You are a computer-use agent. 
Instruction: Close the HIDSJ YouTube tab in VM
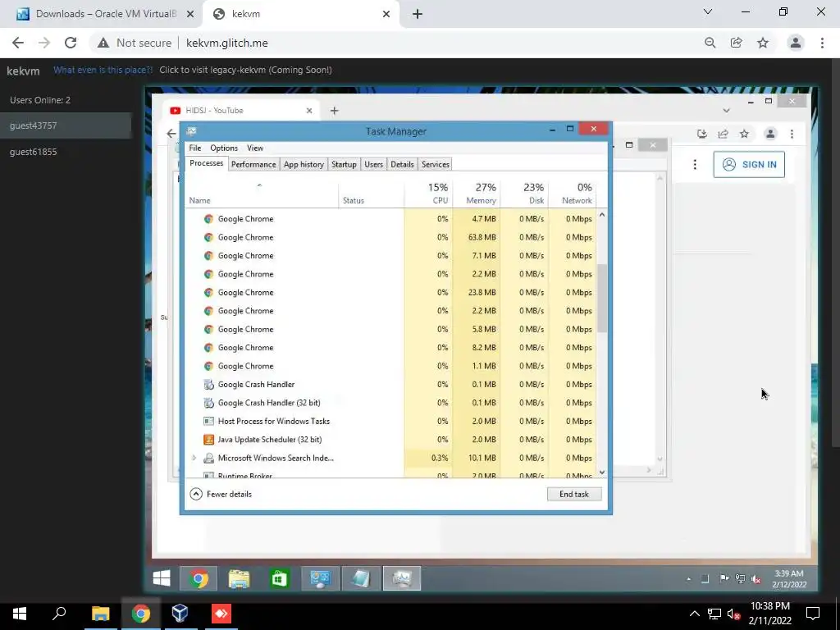[x=309, y=111]
